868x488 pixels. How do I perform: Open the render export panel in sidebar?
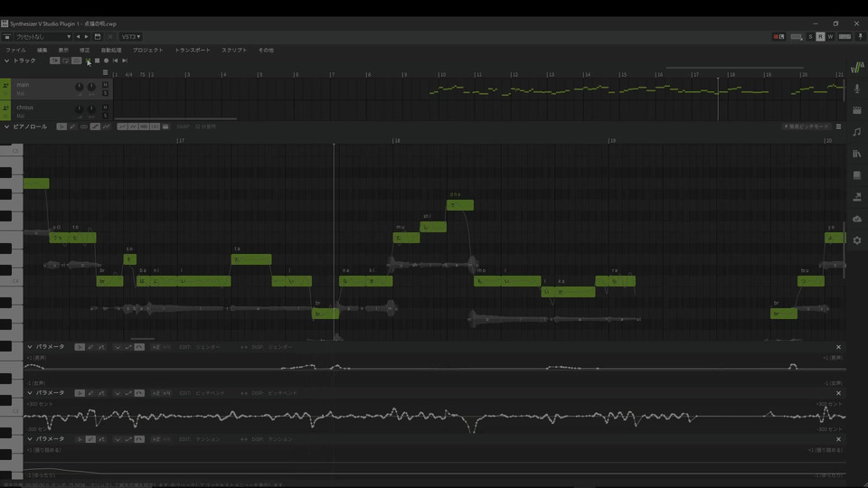pos(857,197)
